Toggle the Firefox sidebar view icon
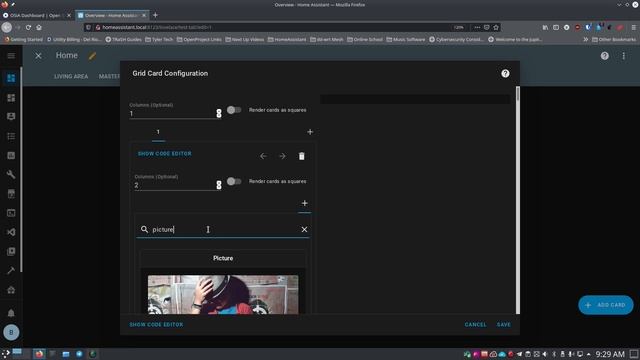The image size is (640, 360). pyautogui.click(x=556, y=27)
